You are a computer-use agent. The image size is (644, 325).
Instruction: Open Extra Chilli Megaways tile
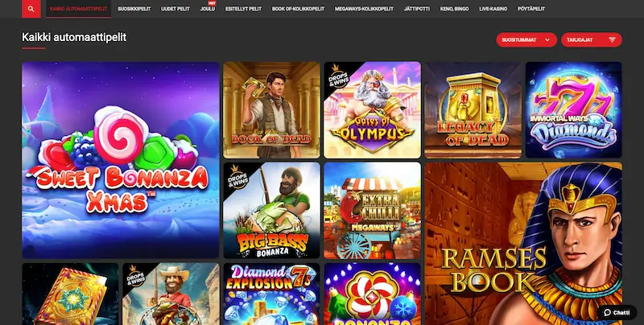[373, 211]
